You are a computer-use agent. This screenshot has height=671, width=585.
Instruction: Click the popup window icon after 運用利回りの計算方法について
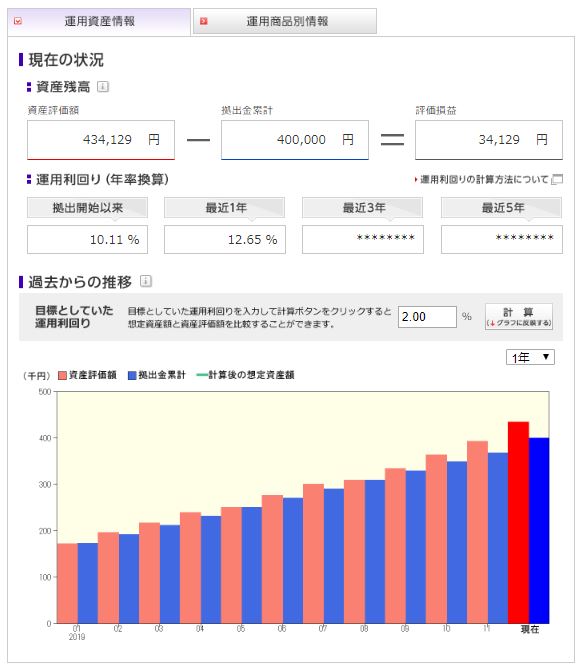click(x=557, y=179)
